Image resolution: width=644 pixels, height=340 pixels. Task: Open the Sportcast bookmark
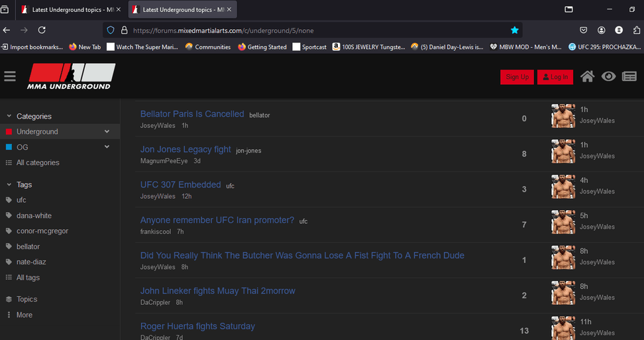(309, 47)
